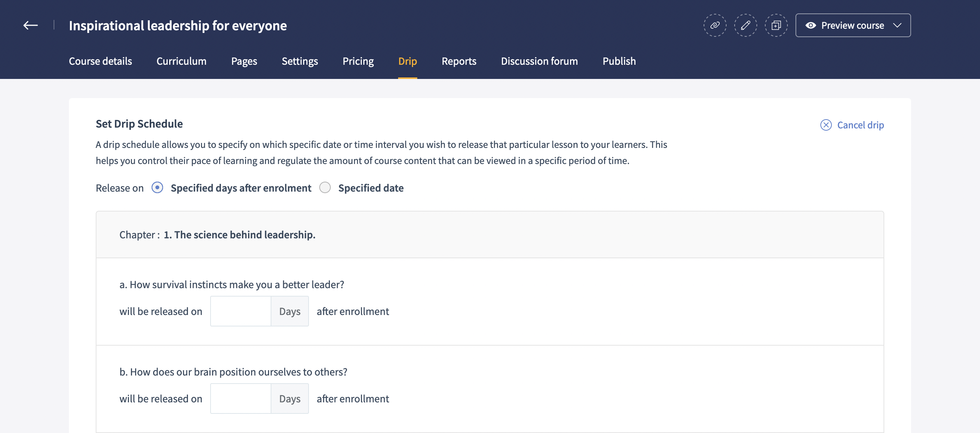The image size is (980, 433).
Task: Select Specified days after enrolment radio
Action: click(157, 188)
